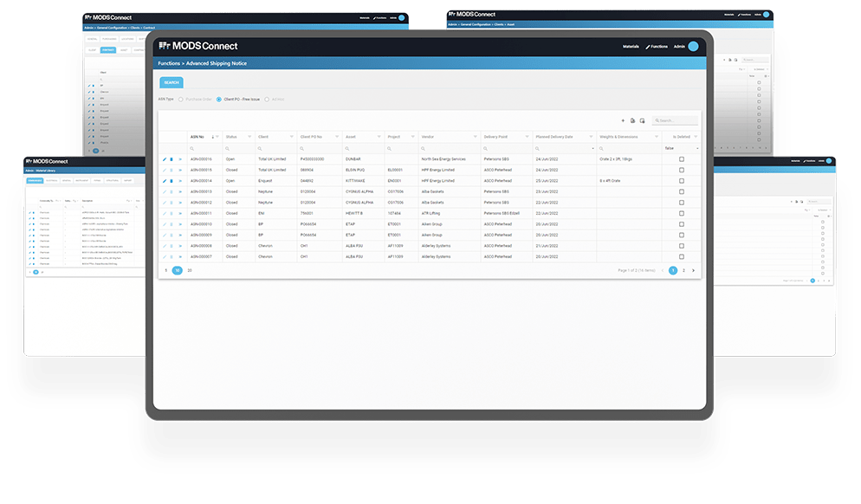Click the next page arrow in the pager
Viewport: 861px width, 504px height.
693,270
